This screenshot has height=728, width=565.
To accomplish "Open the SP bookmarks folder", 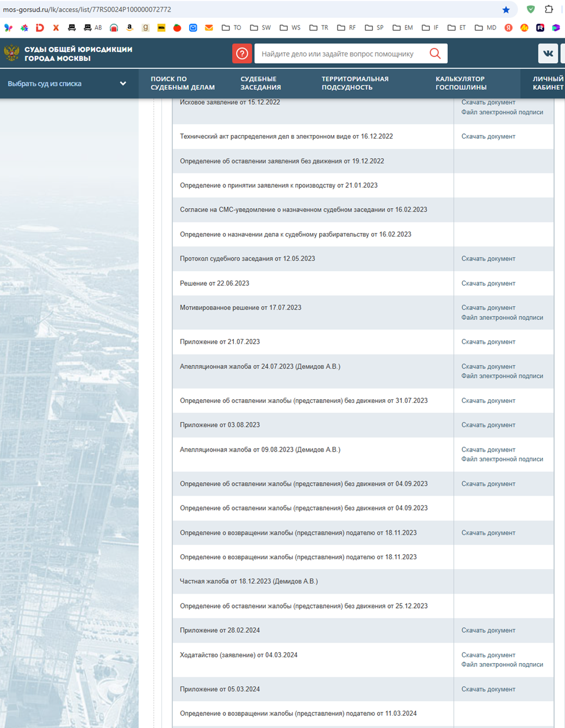I will click(x=374, y=27).
